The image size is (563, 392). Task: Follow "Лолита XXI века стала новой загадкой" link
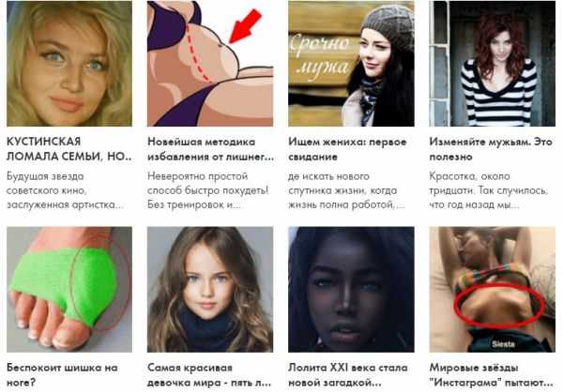coord(348,375)
